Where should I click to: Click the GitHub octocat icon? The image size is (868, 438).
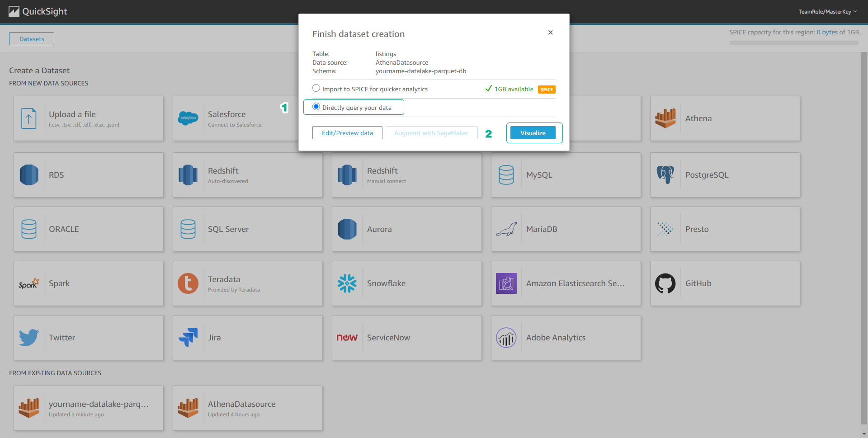tap(665, 283)
